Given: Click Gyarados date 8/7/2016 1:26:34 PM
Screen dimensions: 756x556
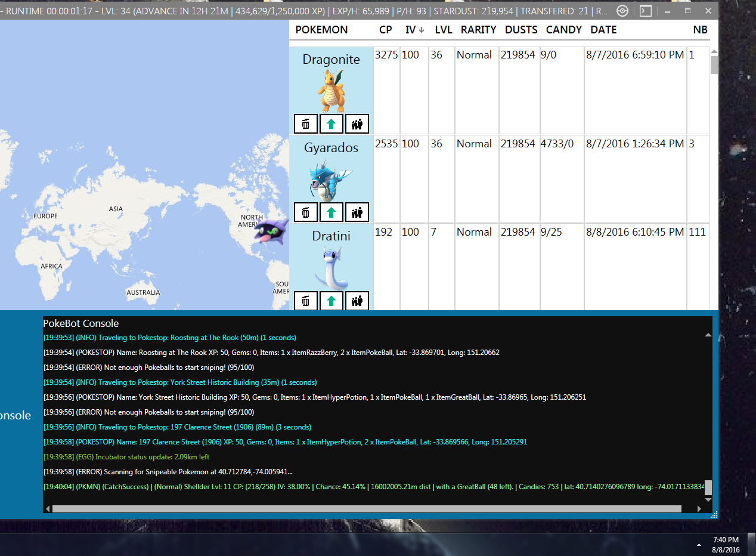Looking at the screenshot, I should coord(635,144).
